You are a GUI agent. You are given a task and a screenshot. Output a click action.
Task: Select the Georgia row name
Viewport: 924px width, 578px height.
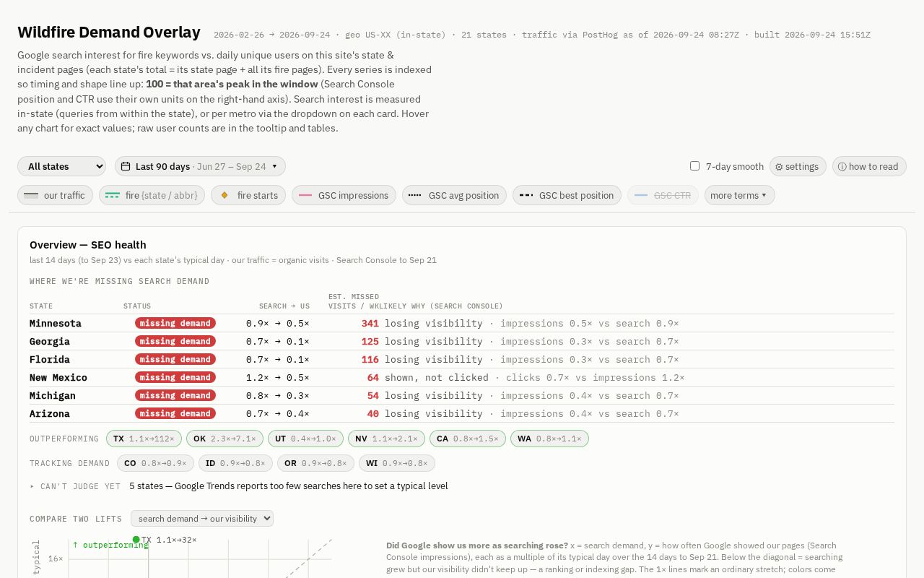tap(50, 341)
